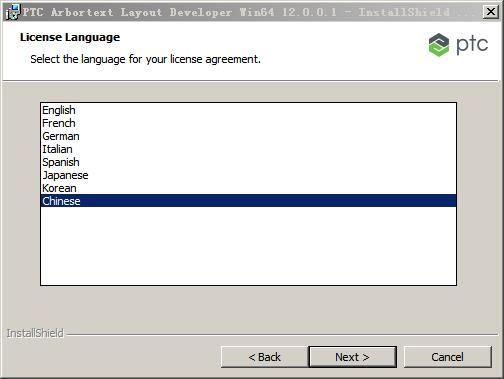Click the empty area of the language list
The image size is (504, 379).
248,246
